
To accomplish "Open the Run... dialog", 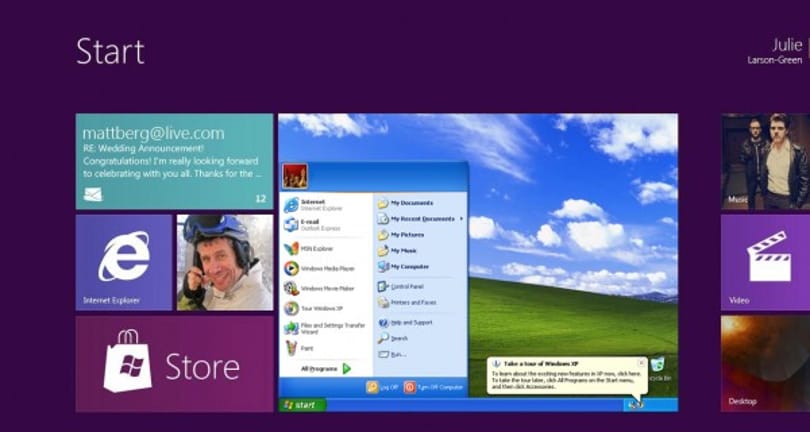I will [x=420, y=354].
